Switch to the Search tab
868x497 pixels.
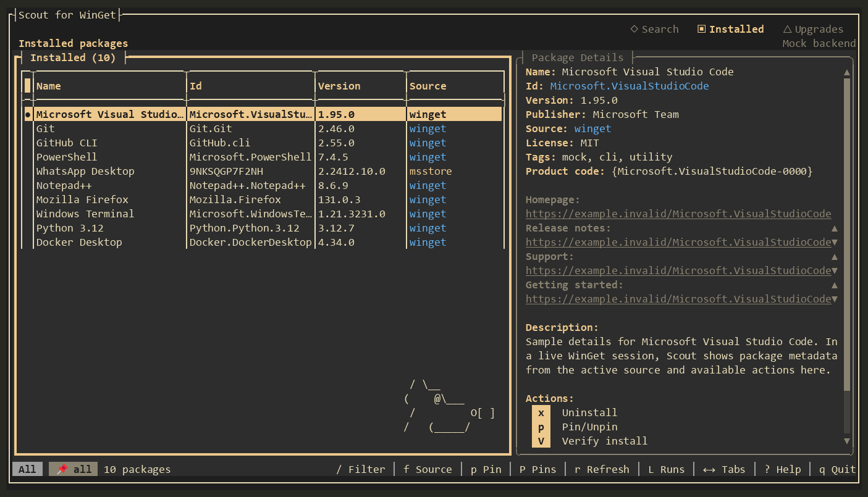point(654,29)
